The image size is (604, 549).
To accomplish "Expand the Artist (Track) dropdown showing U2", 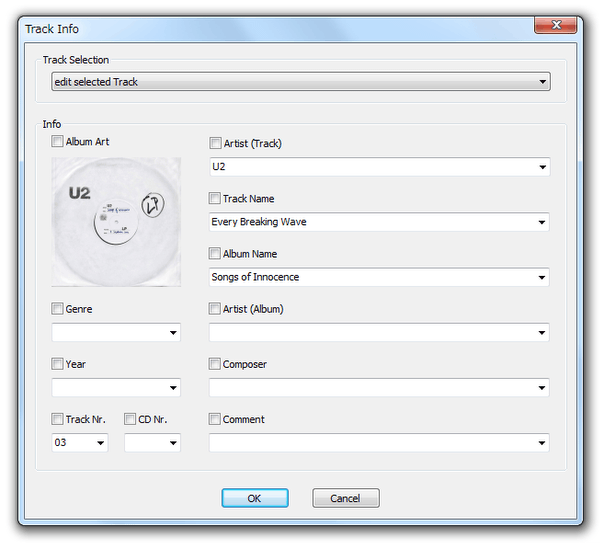I will (x=542, y=167).
